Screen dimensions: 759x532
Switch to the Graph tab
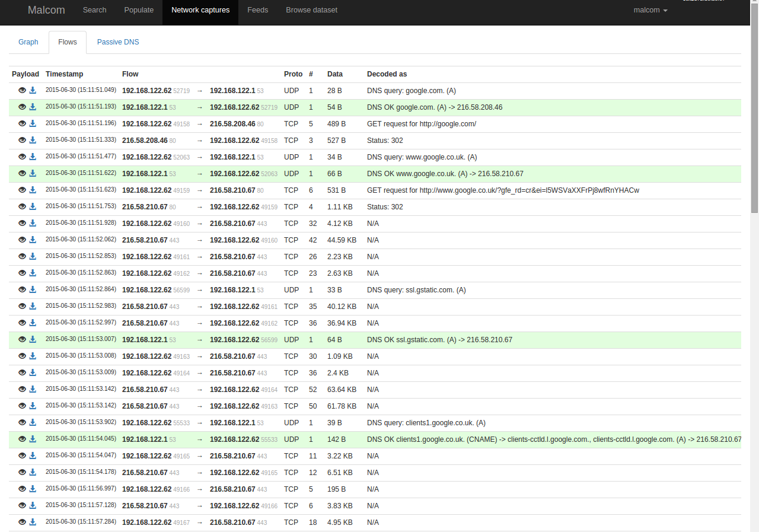click(28, 42)
